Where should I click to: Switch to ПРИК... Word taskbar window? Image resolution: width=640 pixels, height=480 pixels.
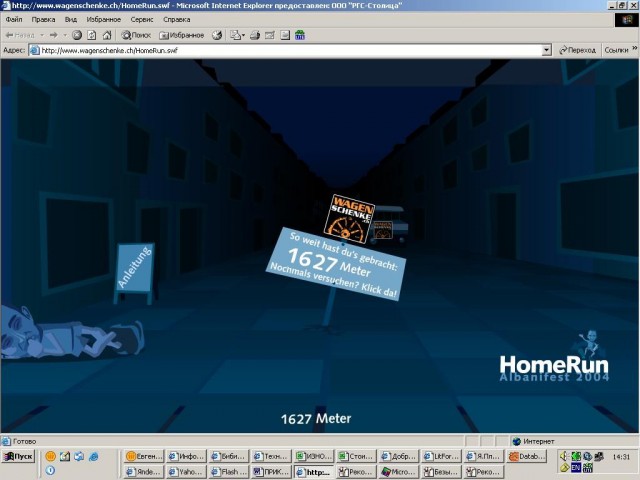coord(271,471)
